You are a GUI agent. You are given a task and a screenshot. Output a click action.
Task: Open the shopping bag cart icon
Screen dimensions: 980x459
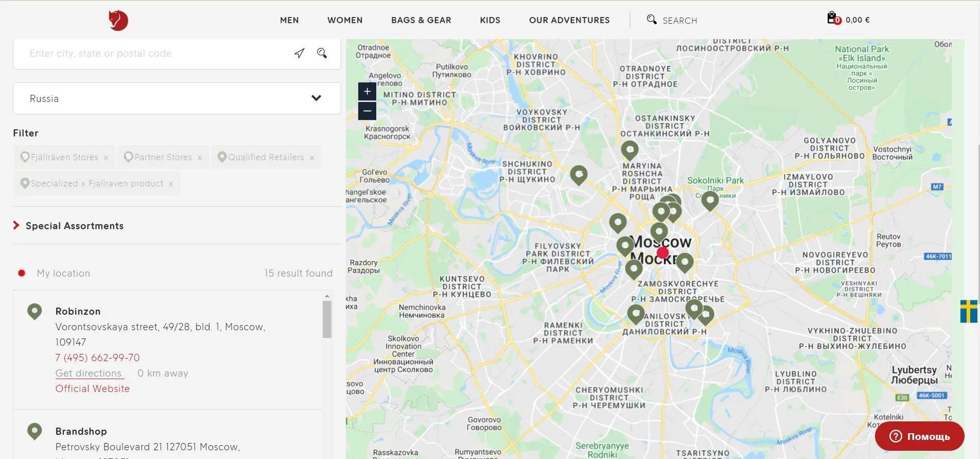(833, 19)
